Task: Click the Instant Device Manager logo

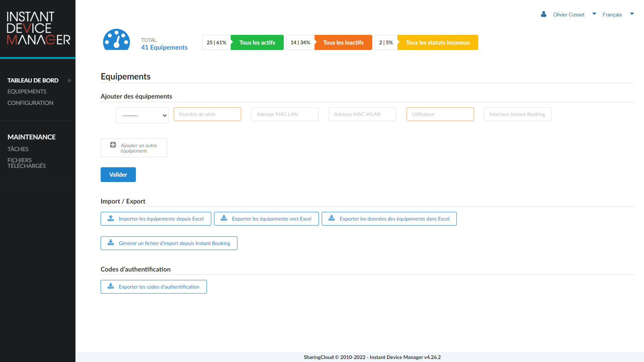Action: [x=38, y=28]
